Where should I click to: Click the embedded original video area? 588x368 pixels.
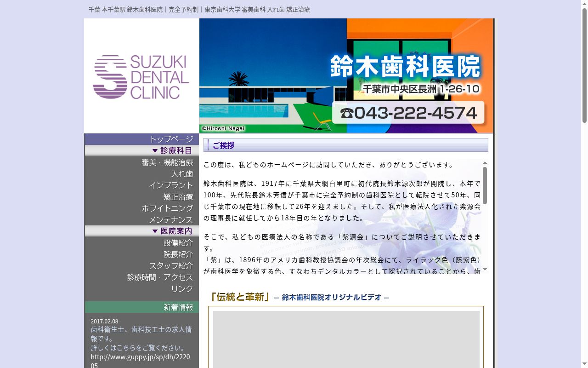346,339
